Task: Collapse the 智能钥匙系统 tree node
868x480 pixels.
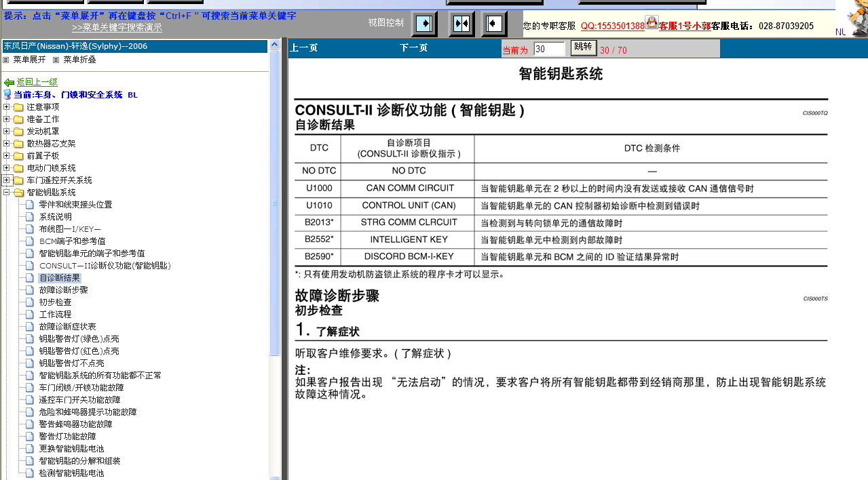Action: (7, 193)
